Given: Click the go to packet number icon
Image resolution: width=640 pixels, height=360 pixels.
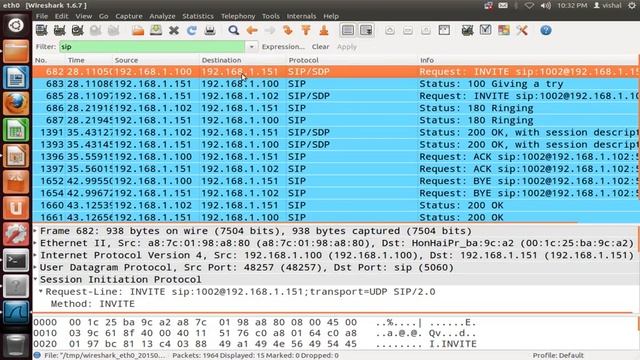Looking at the screenshot, I should pyautogui.click(x=288, y=30).
